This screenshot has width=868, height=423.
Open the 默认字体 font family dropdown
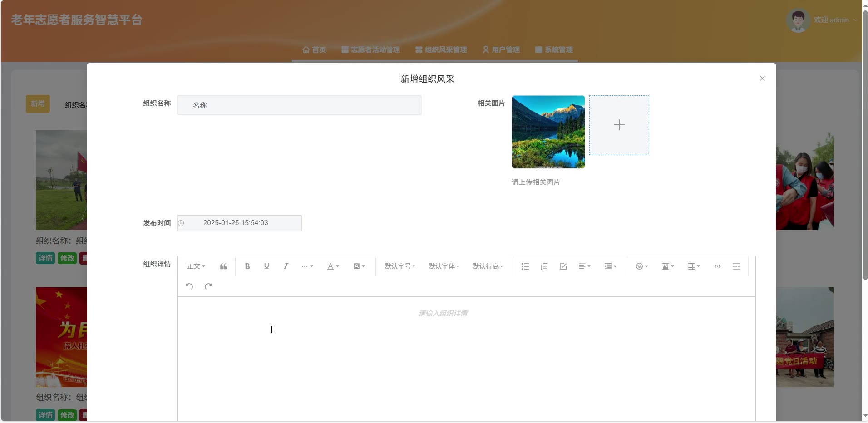tap(444, 266)
